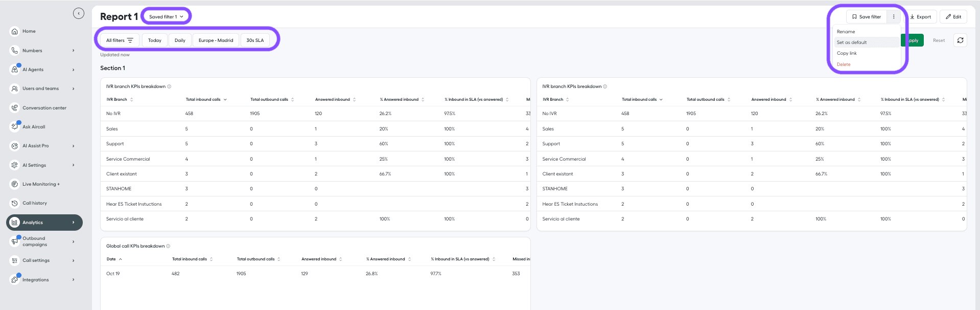
Task: Select Rename from the filter menu
Action: point(846,32)
